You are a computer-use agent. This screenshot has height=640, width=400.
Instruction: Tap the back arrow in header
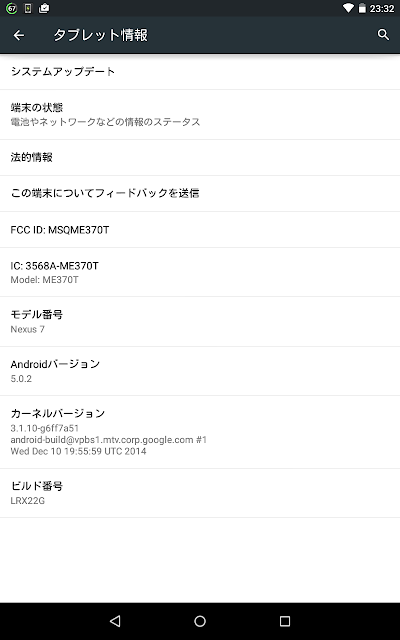(x=19, y=35)
